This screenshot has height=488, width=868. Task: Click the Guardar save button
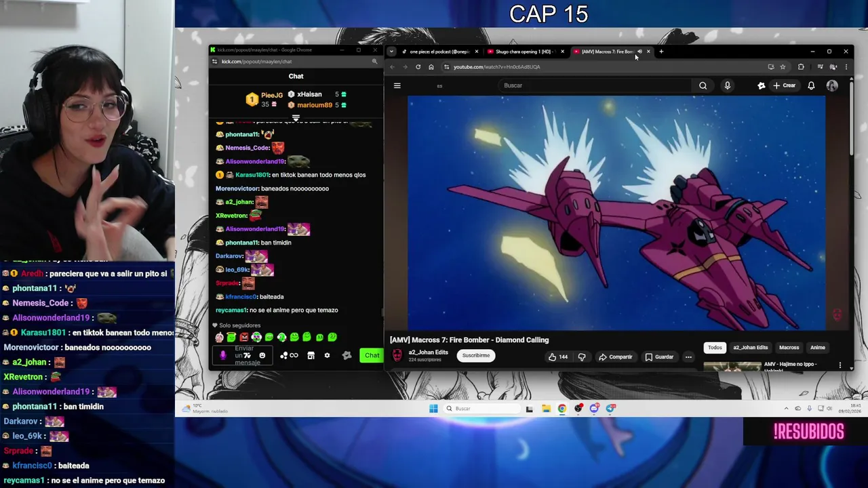pyautogui.click(x=659, y=357)
